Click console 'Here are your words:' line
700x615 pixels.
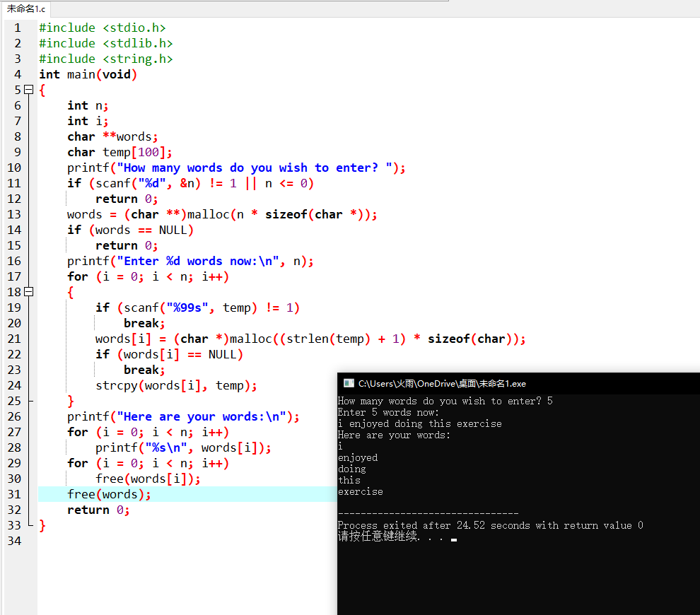click(394, 435)
